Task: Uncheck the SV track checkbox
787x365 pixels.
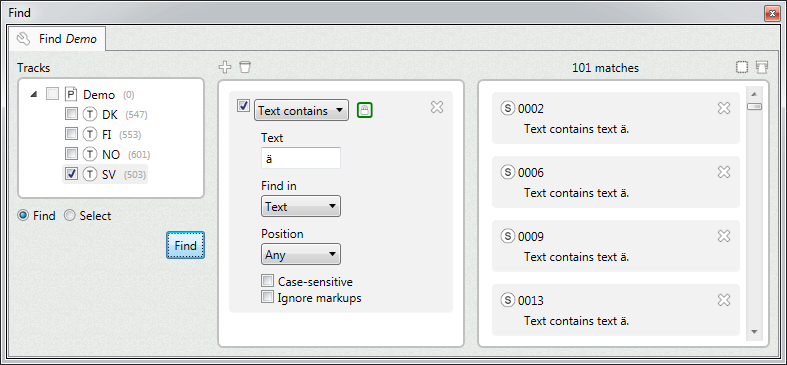Action: (x=72, y=174)
